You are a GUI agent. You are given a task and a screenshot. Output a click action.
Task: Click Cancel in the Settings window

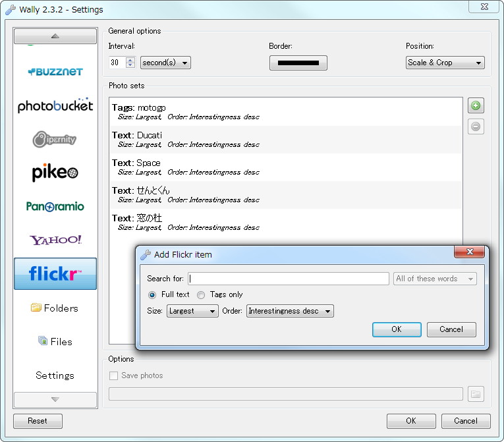tap(466, 421)
